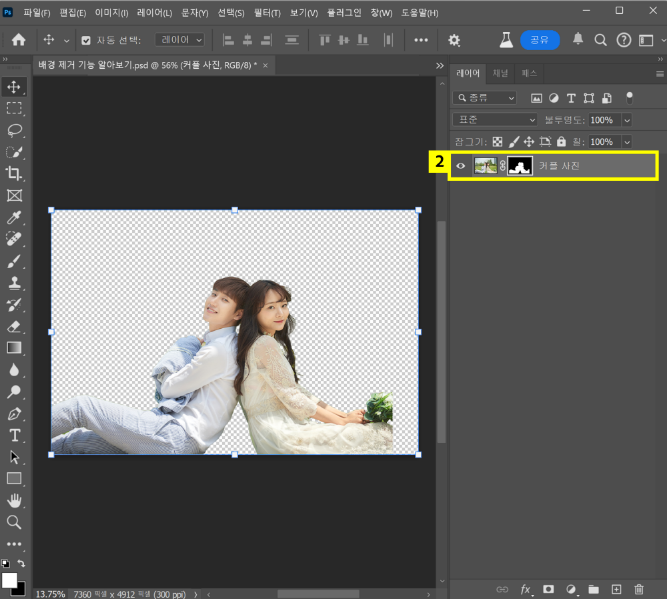Select the Lasso tool

point(15,130)
